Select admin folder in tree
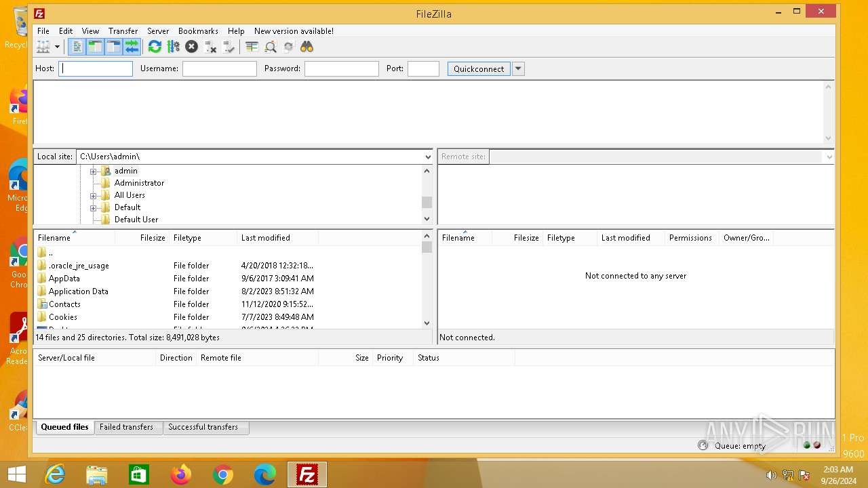Image resolution: width=868 pixels, height=488 pixels. pyautogui.click(x=125, y=171)
